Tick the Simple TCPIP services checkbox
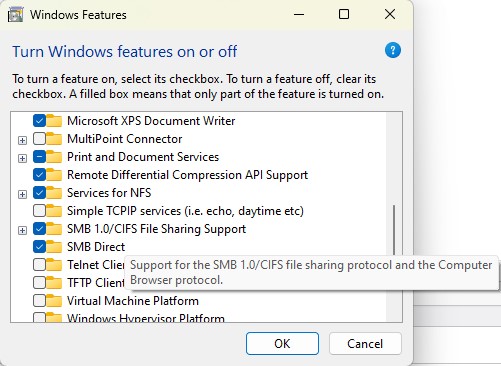Image resolution: width=501 pixels, height=366 pixels. point(39,211)
